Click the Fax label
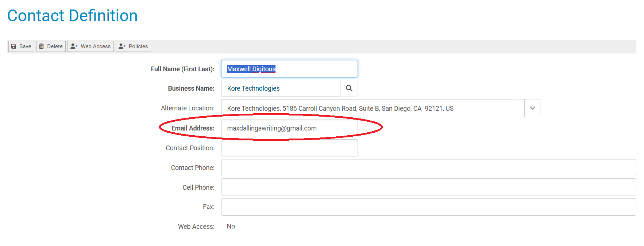Screen dimensions: 644x246 209,207
